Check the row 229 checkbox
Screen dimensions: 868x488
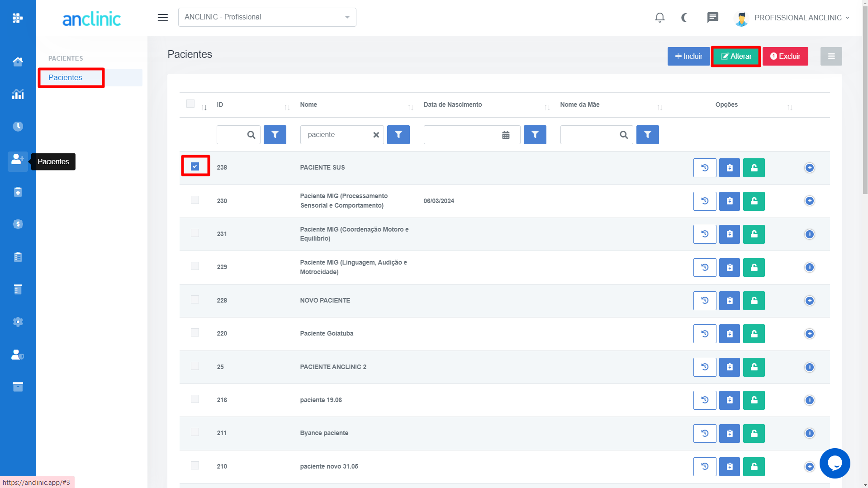coord(195,266)
